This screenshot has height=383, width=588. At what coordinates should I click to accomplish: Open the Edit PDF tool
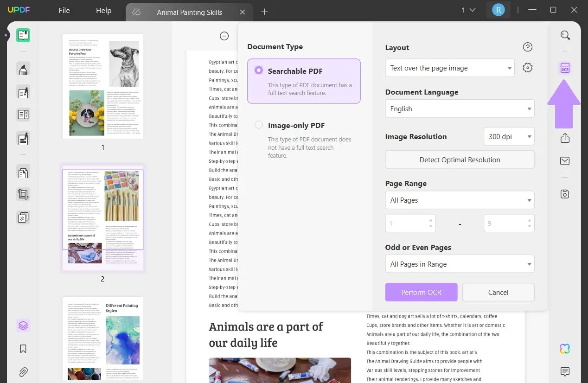click(x=23, y=92)
